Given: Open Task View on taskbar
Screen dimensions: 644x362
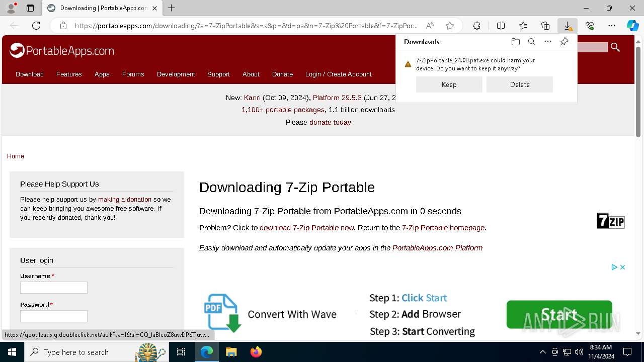Looking at the screenshot, I should [181, 352].
